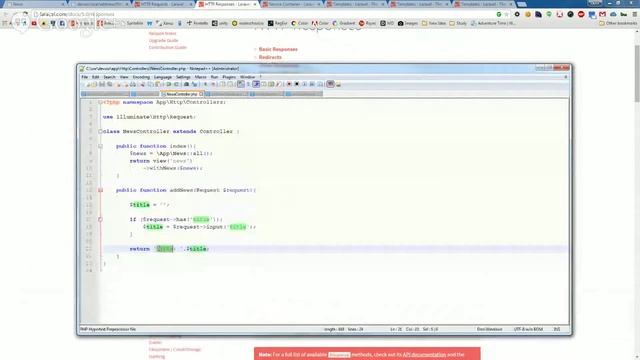Open the Study bookmarks folder
This screenshot has width=640, height=360.
pos(458,23)
